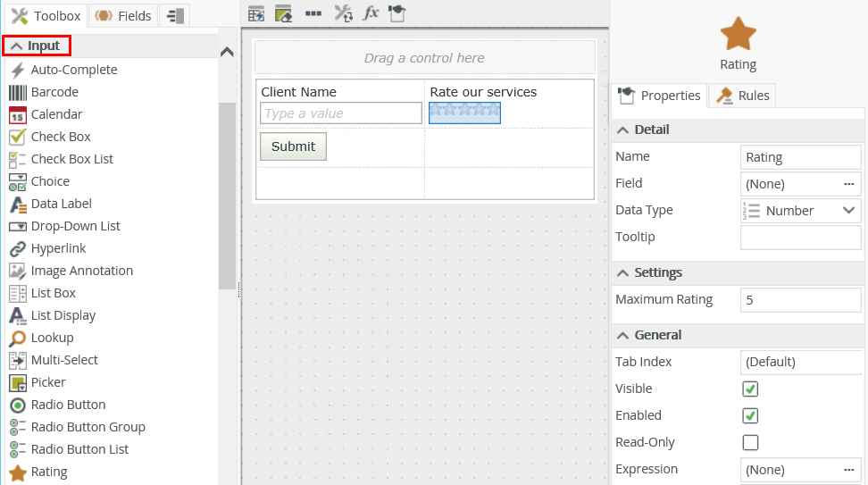Click the wrench and refresh toolbar icon
Image resolution: width=868 pixels, height=485 pixels.
tap(343, 13)
